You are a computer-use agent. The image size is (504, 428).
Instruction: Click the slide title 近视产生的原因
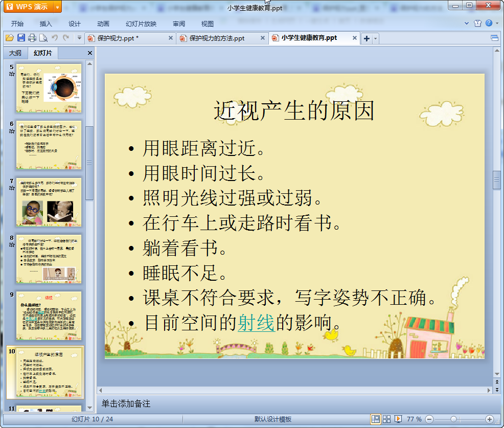pos(294,111)
